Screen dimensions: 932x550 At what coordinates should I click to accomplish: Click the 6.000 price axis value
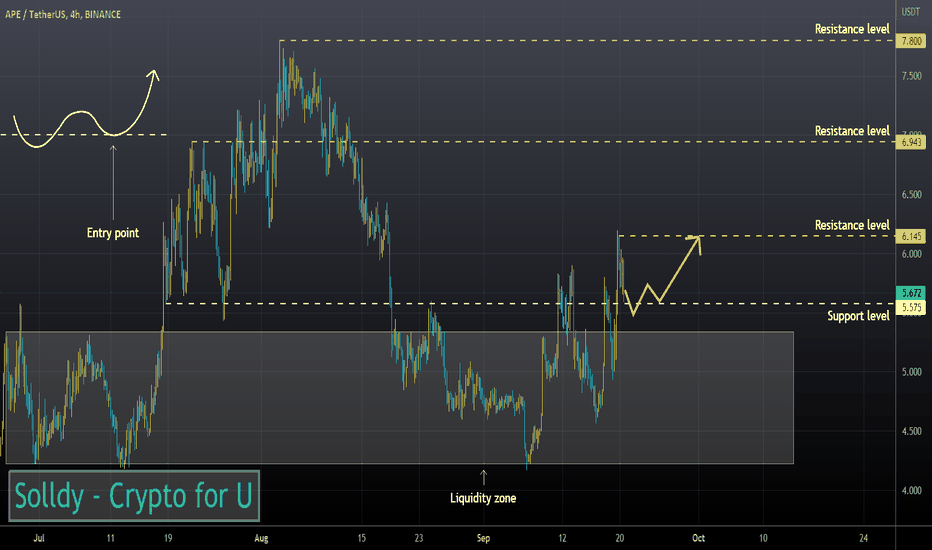(911, 254)
